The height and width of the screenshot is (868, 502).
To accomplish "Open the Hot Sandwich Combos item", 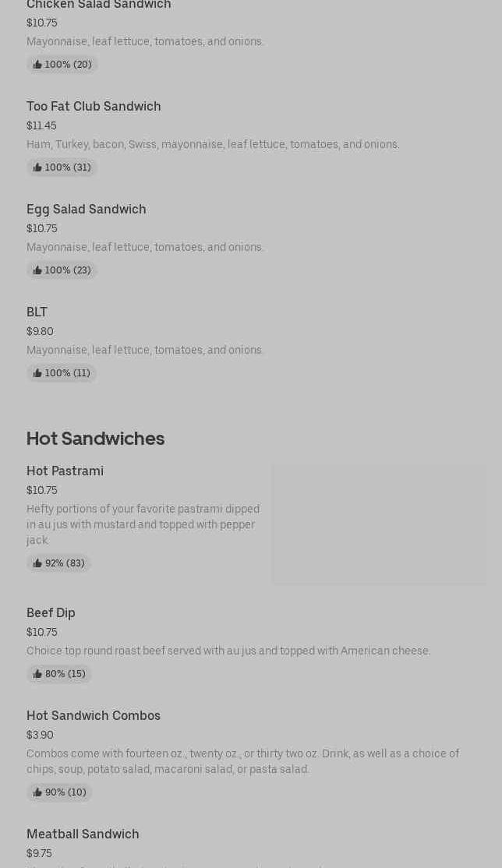I will click(94, 716).
